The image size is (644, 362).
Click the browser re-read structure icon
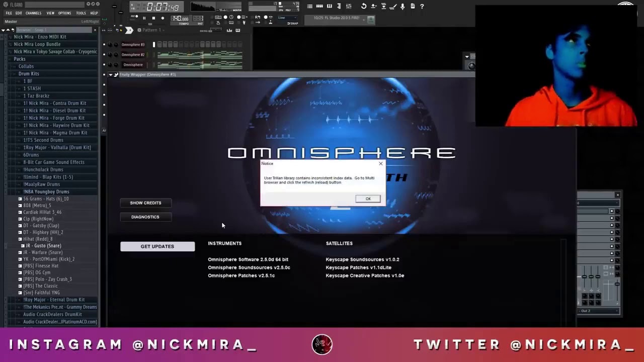pyautogui.click(x=13, y=30)
